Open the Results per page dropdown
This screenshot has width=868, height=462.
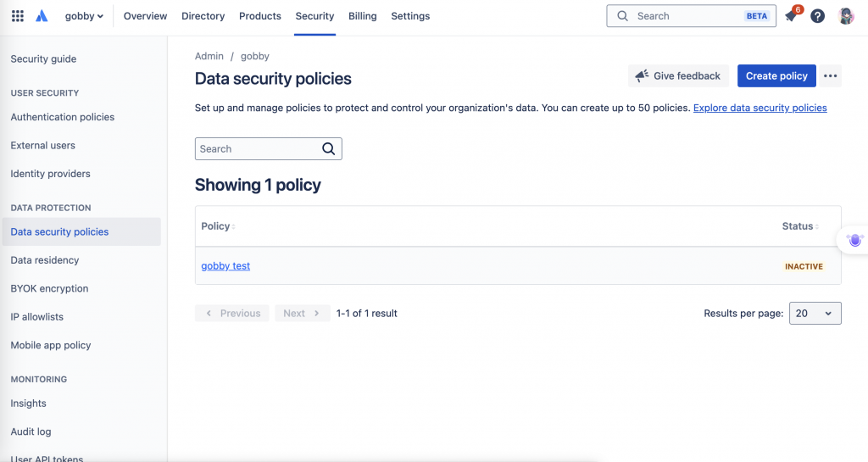tap(815, 314)
